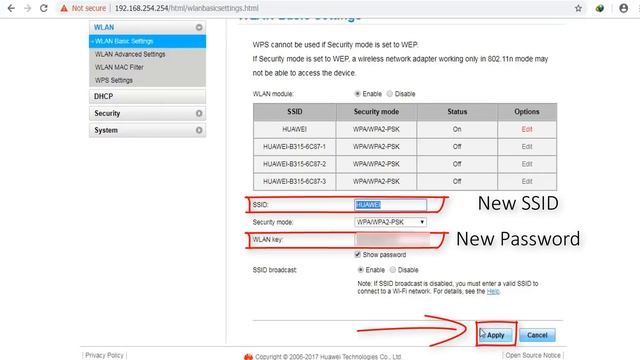This screenshot has width=640, height=360.
Task: Edit the HUAWEI-B315-6C87-1 row
Action: (527, 147)
